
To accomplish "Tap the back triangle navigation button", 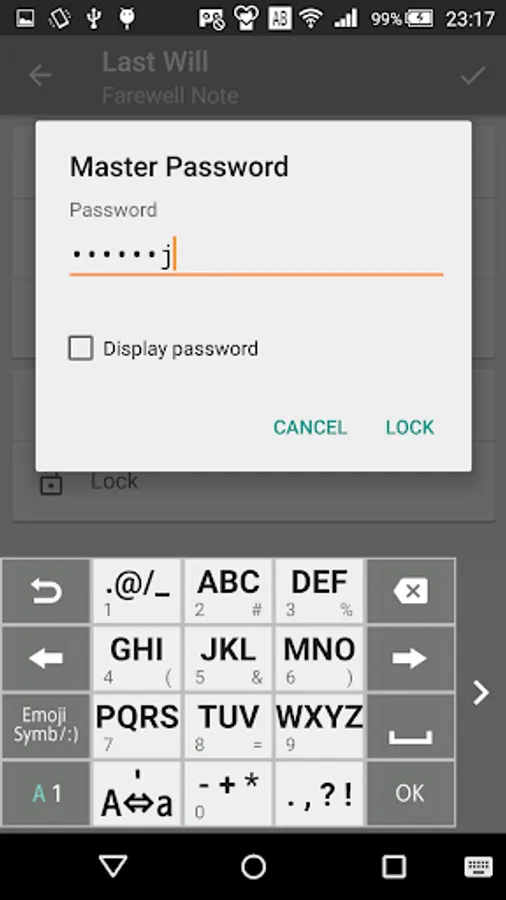I will (x=112, y=867).
